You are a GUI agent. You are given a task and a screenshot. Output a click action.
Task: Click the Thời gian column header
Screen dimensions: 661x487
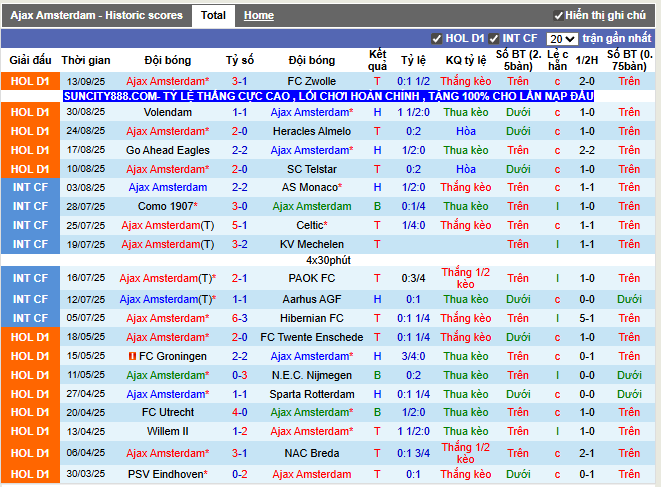86,60
